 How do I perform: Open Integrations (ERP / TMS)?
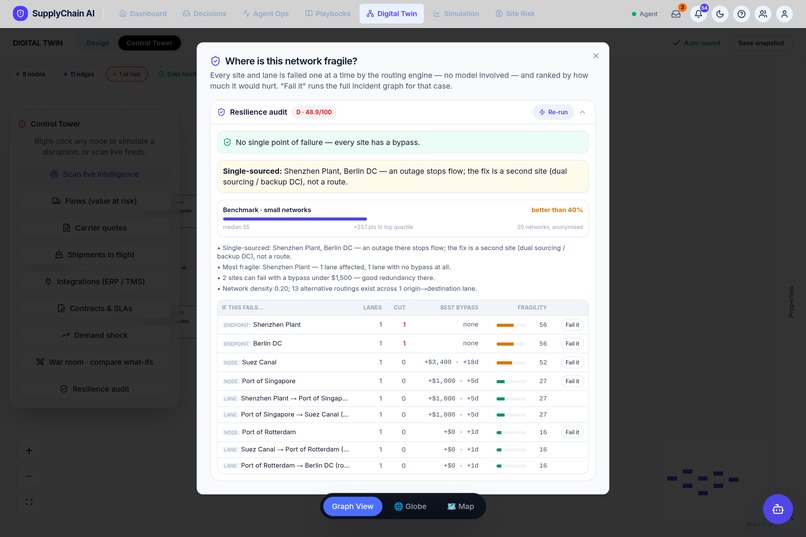point(95,282)
